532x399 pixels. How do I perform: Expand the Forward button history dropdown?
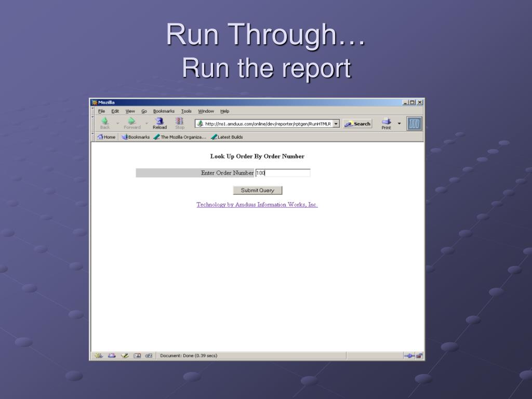(147, 124)
